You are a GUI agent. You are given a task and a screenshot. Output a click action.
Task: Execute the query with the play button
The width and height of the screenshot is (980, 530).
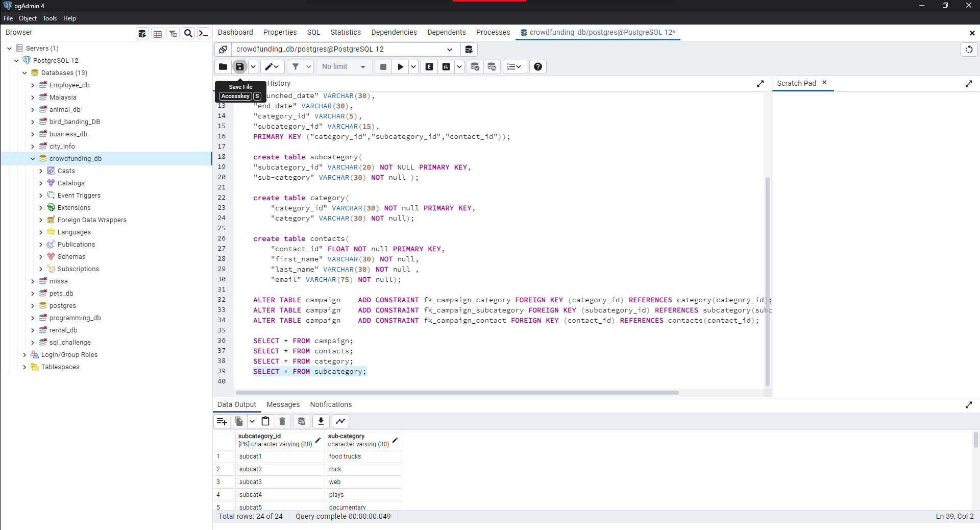click(x=401, y=66)
